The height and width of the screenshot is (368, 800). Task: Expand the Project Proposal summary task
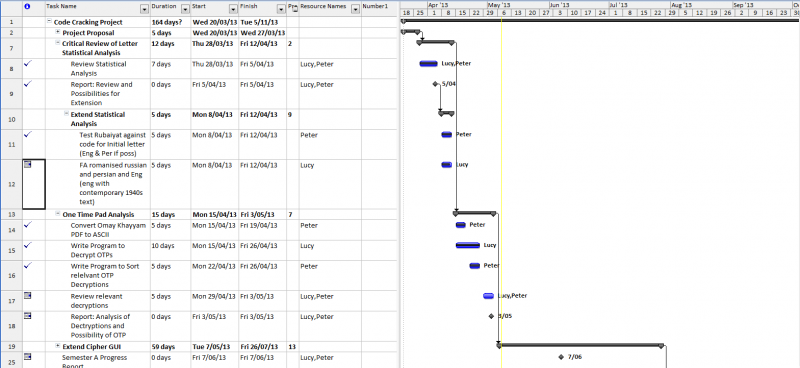pyautogui.click(x=58, y=32)
